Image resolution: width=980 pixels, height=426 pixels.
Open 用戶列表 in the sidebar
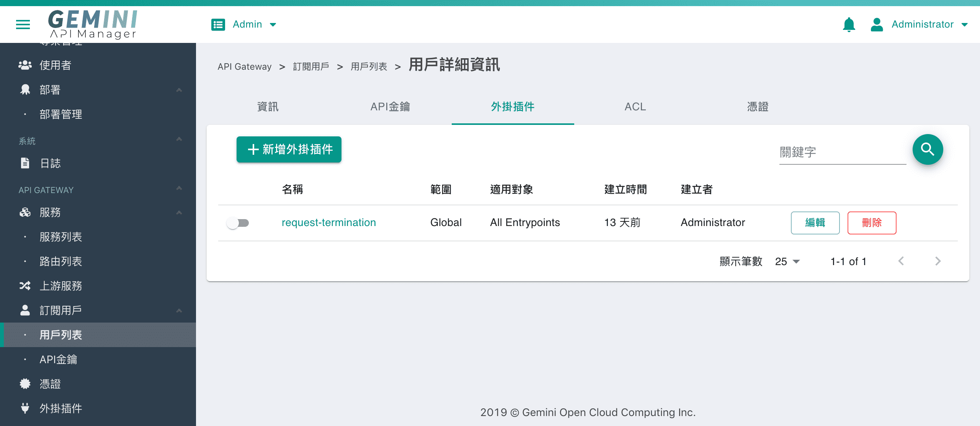coord(61,335)
